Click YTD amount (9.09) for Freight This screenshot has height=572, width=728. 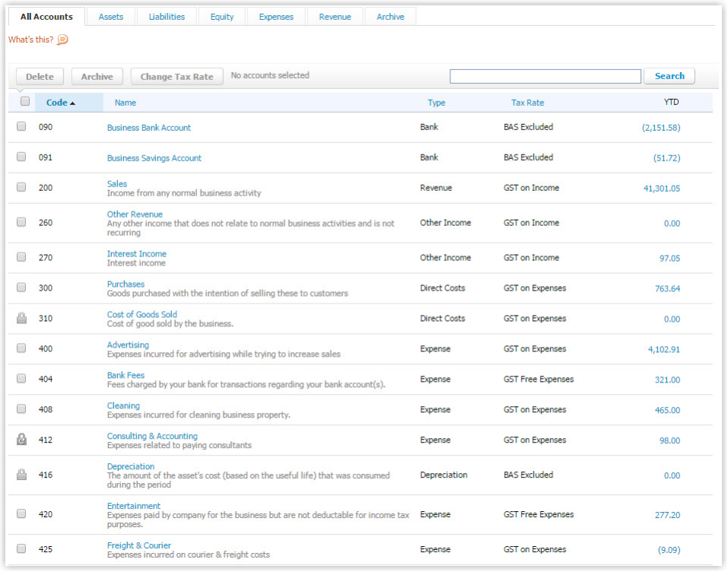click(x=669, y=550)
